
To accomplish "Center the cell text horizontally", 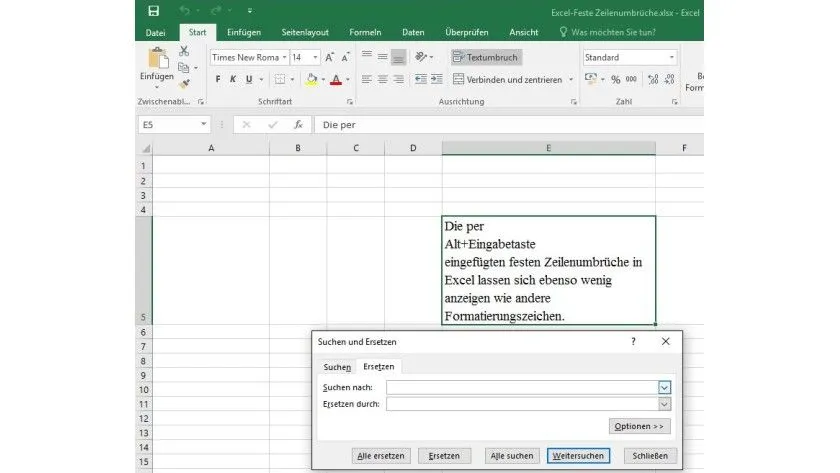I will coord(382,79).
